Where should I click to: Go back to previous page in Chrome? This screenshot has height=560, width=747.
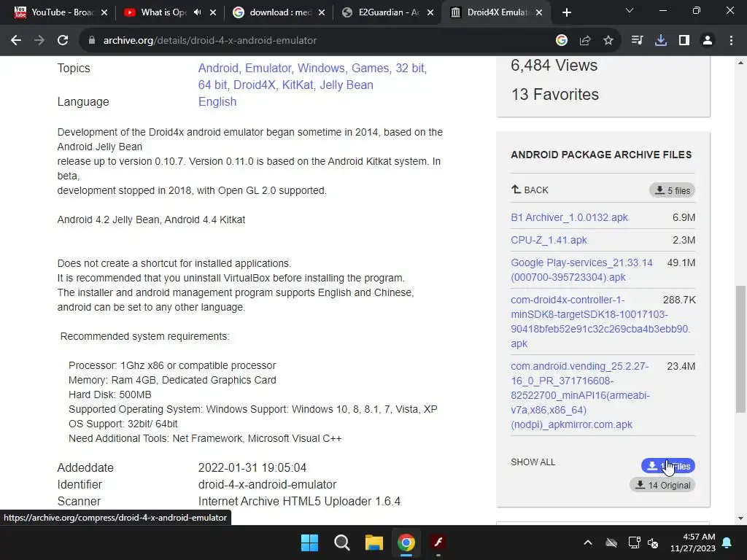(x=16, y=41)
